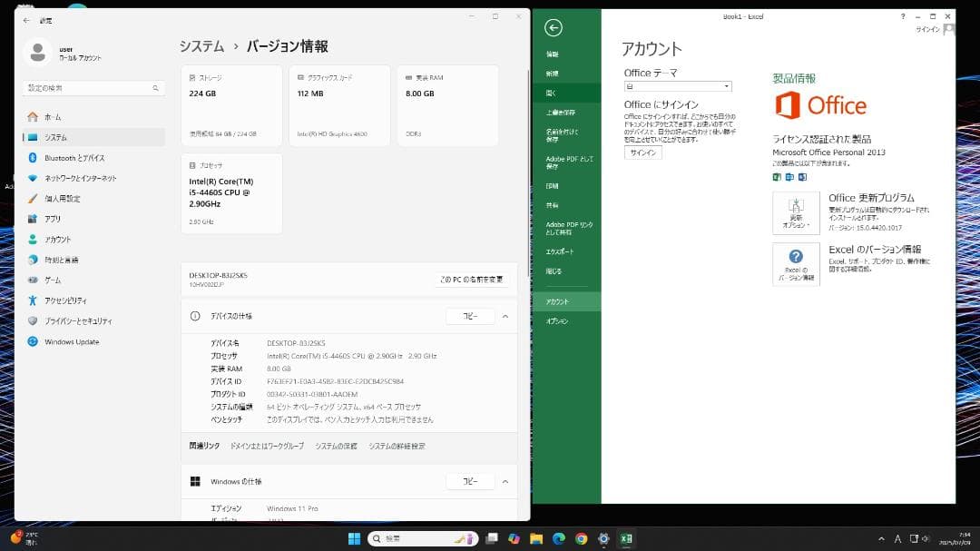Open Microsoft Edge from the taskbar

pos(558,537)
